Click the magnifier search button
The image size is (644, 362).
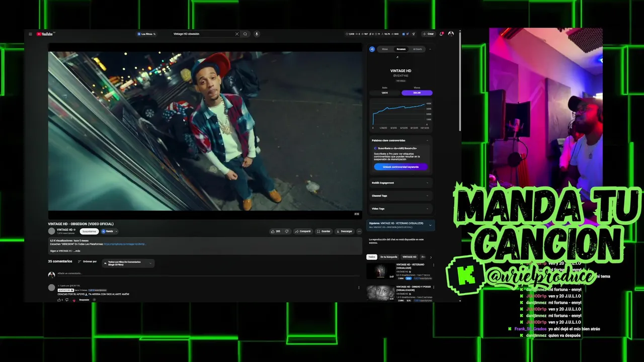(246, 34)
